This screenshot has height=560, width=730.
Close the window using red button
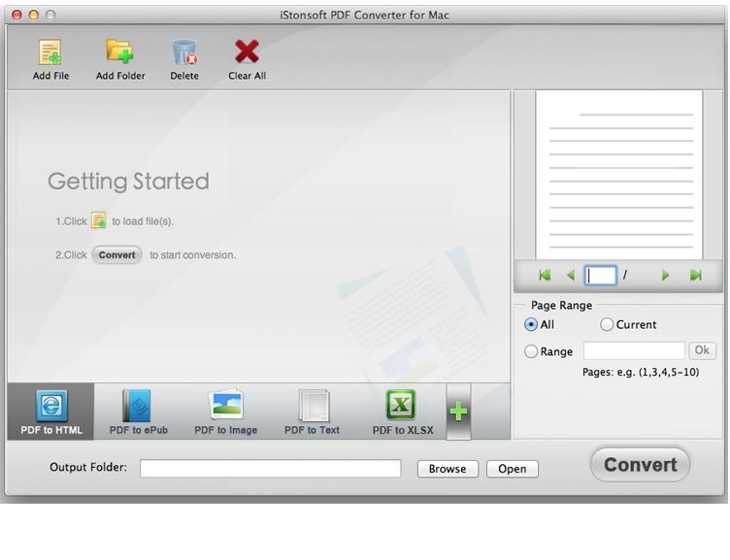(17, 15)
